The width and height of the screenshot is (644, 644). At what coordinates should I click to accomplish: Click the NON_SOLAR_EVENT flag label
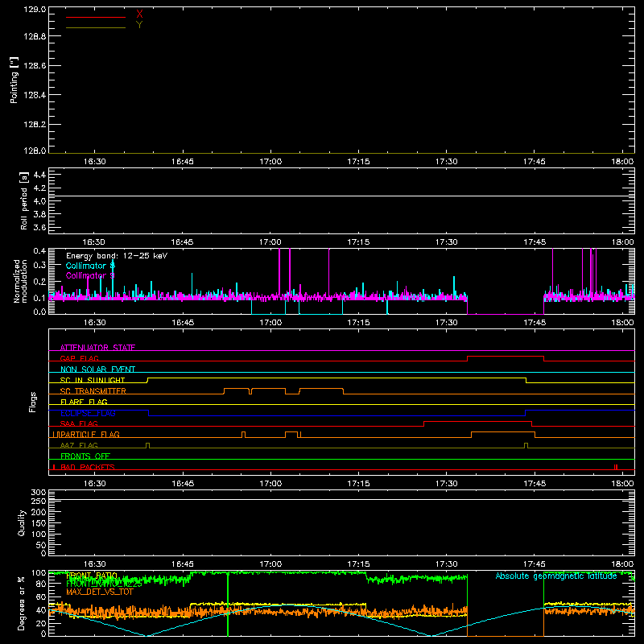click(97, 369)
